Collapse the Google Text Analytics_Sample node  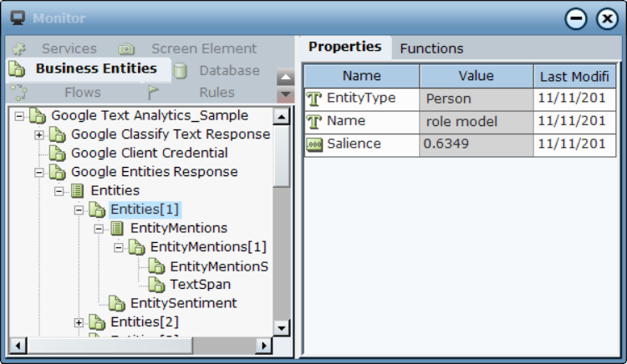tap(19, 116)
